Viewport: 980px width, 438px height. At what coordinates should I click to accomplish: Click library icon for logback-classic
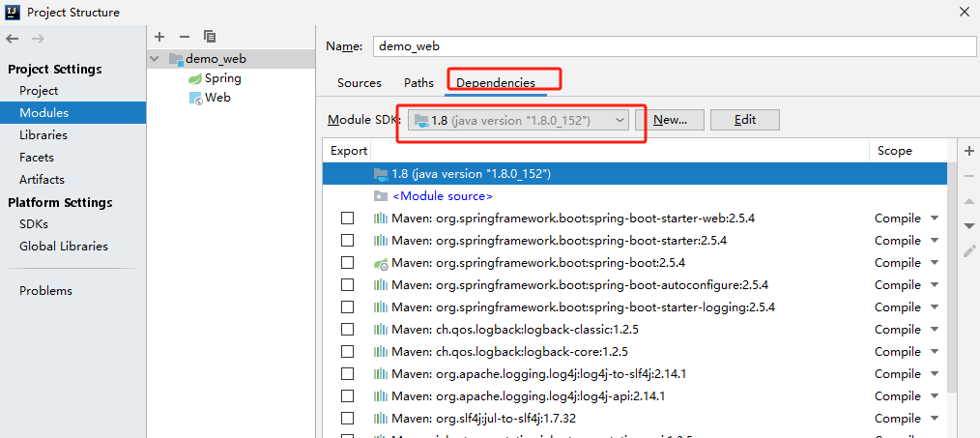tap(381, 329)
